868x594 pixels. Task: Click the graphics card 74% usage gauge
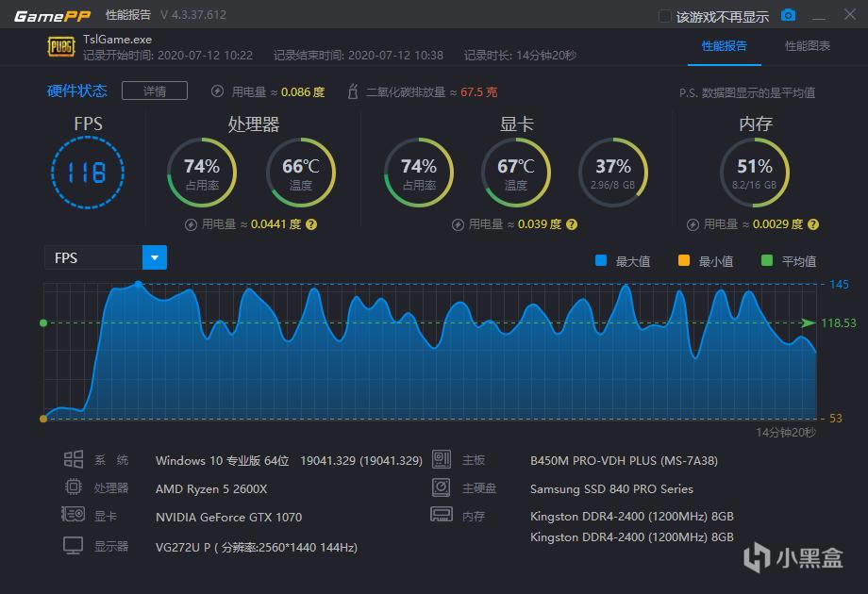pos(419,173)
